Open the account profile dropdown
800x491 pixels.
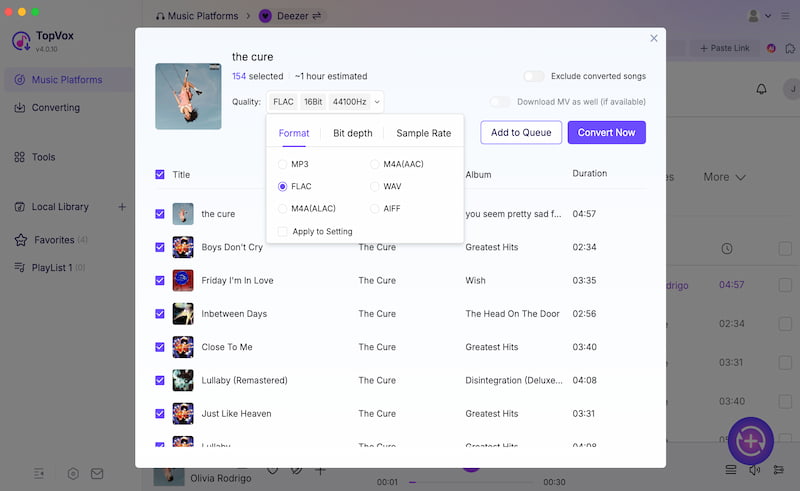point(759,16)
